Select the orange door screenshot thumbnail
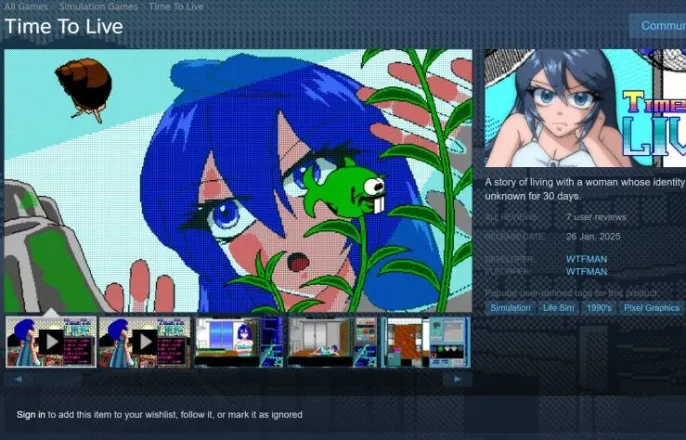The height and width of the screenshot is (440, 686). click(426, 342)
